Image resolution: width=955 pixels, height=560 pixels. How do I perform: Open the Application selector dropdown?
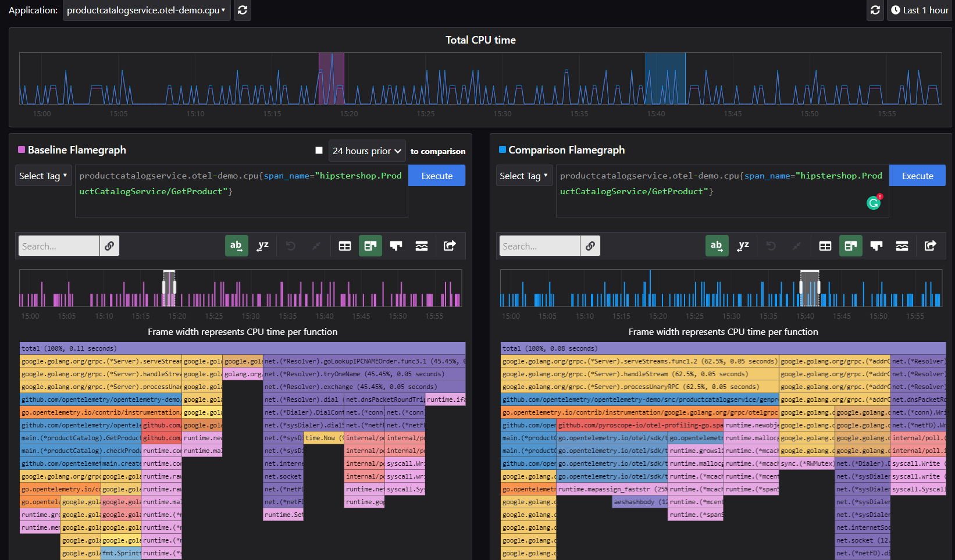tap(146, 10)
